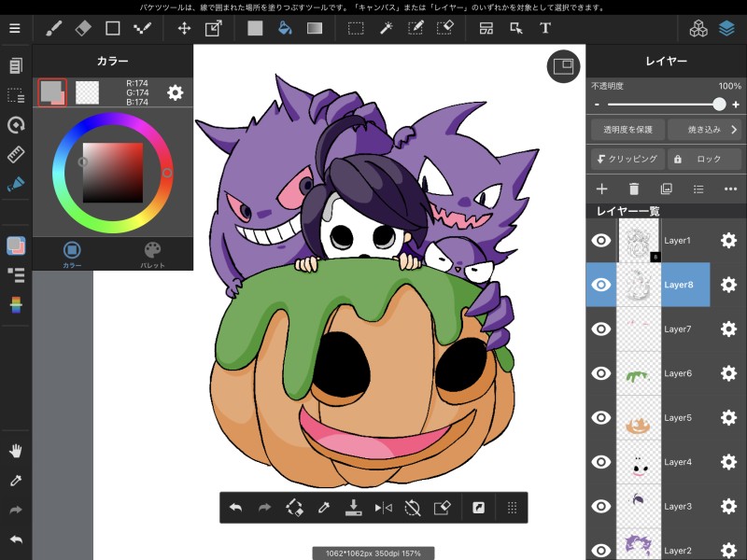
Task: Select the selection pen tool
Action: [416, 28]
